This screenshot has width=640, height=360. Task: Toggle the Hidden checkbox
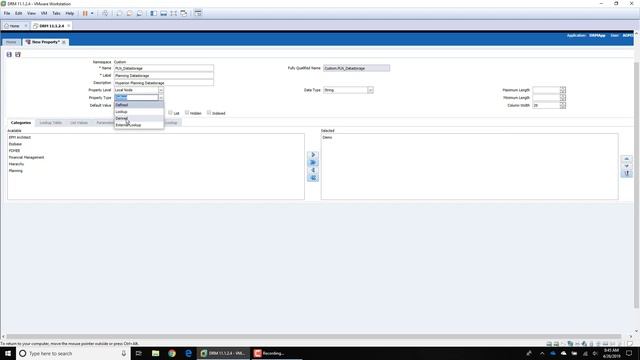click(x=187, y=113)
